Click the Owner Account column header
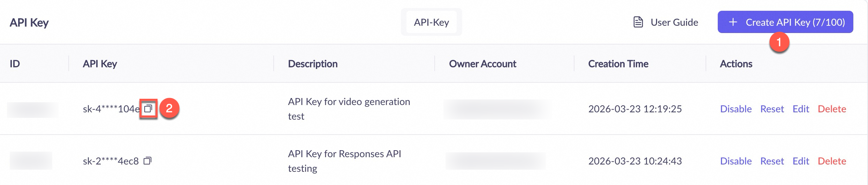 click(x=482, y=64)
